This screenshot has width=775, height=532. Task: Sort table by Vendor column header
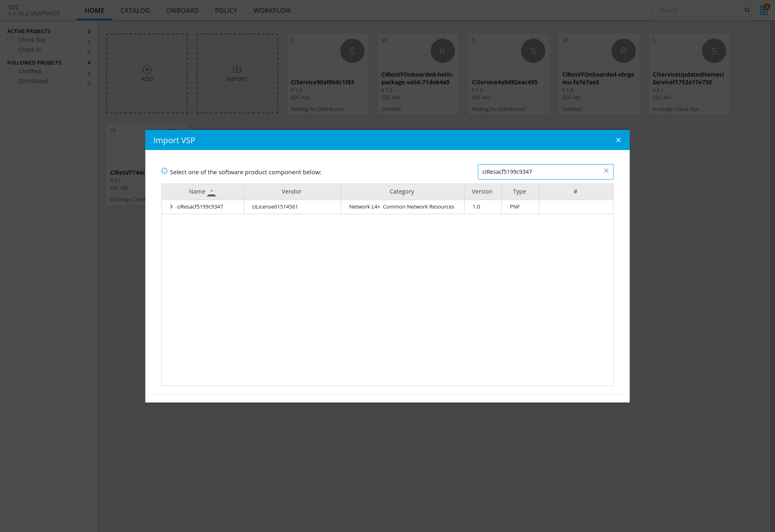point(291,192)
